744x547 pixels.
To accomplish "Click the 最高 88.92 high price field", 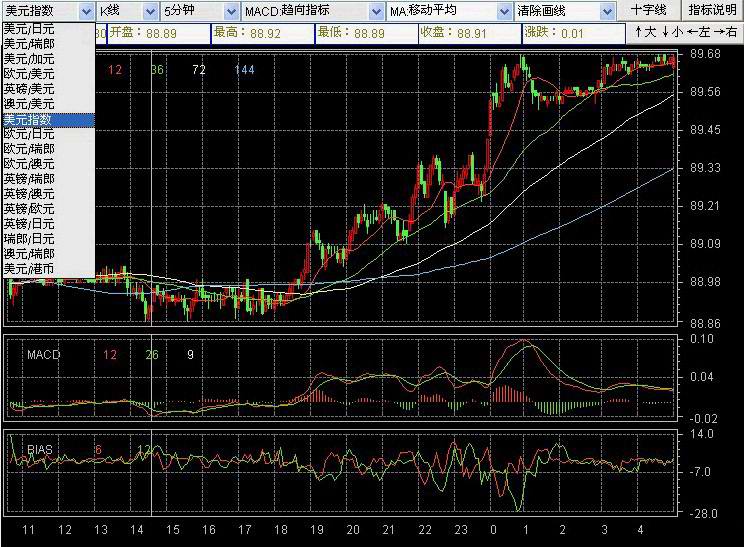I will click(262, 33).
